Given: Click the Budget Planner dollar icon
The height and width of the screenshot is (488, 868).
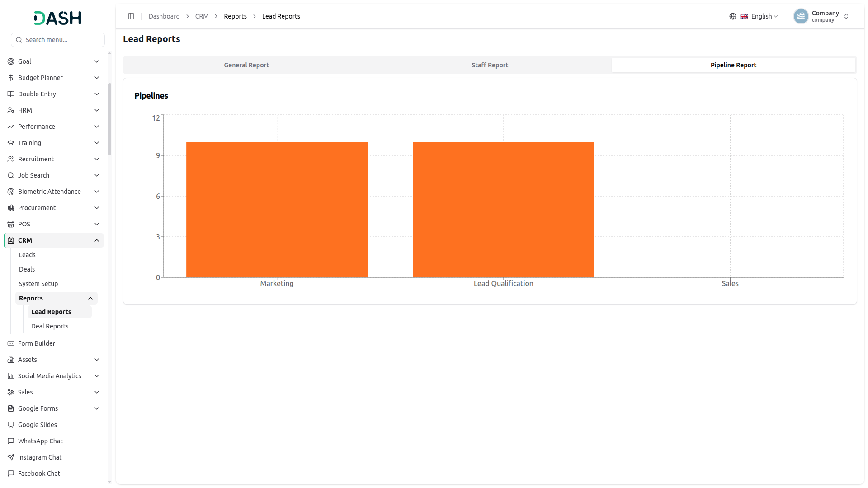Looking at the screenshot, I should click(11, 78).
